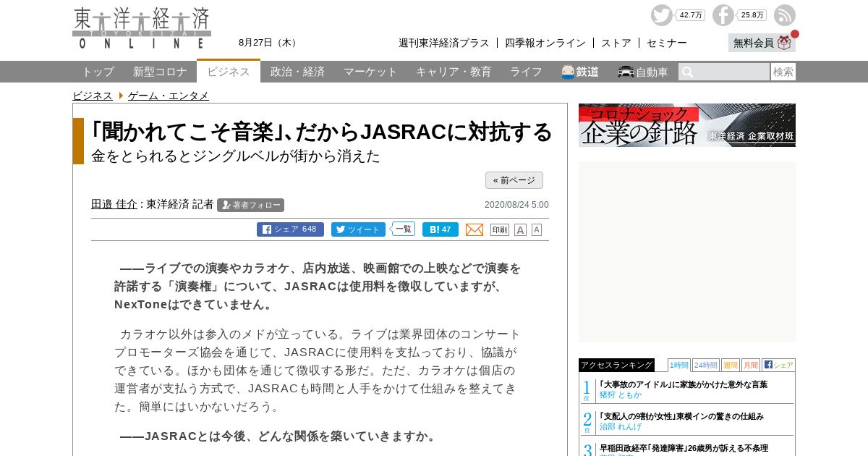Viewport: 868px width, 456px height.
Task: Focus the site search field
Action: coord(724,72)
